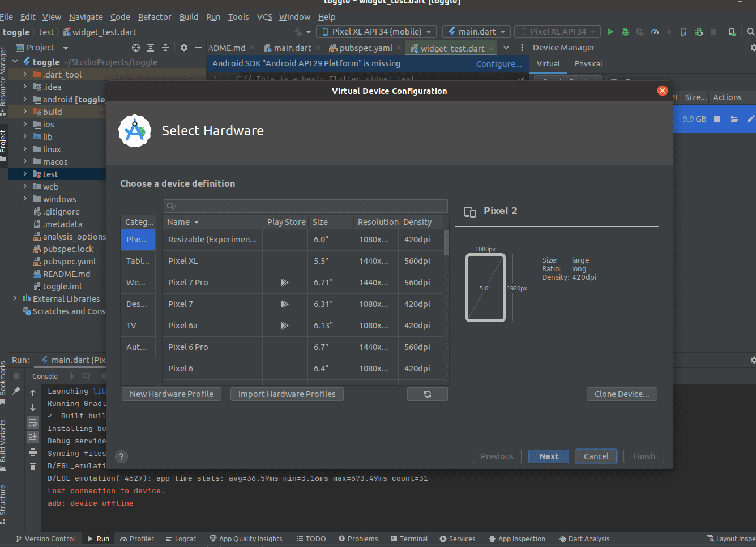
Task: Toggle soft-wrap in Run console
Action: coord(33,422)
